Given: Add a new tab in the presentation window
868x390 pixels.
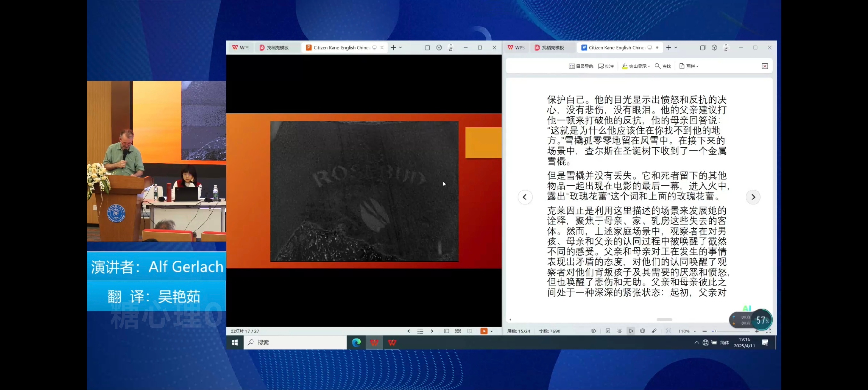Looking at the screenshot, I should tap(393, 47).
